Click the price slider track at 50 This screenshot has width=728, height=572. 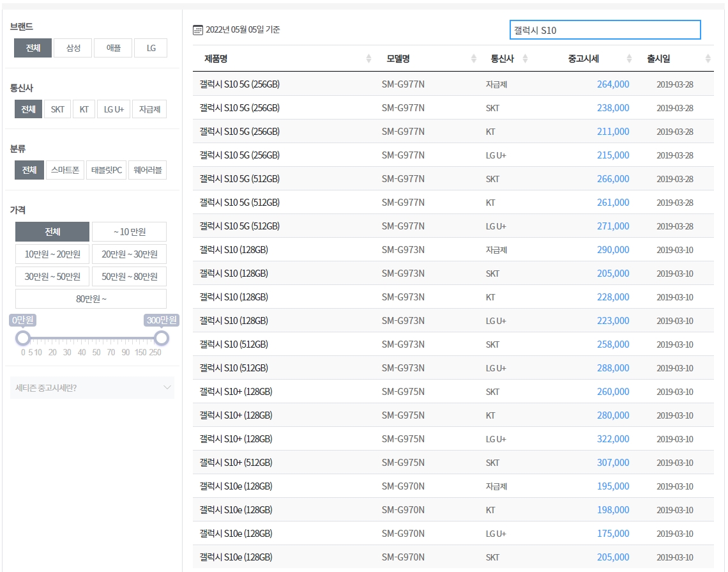pyautogui.click(x=96, y=338)
